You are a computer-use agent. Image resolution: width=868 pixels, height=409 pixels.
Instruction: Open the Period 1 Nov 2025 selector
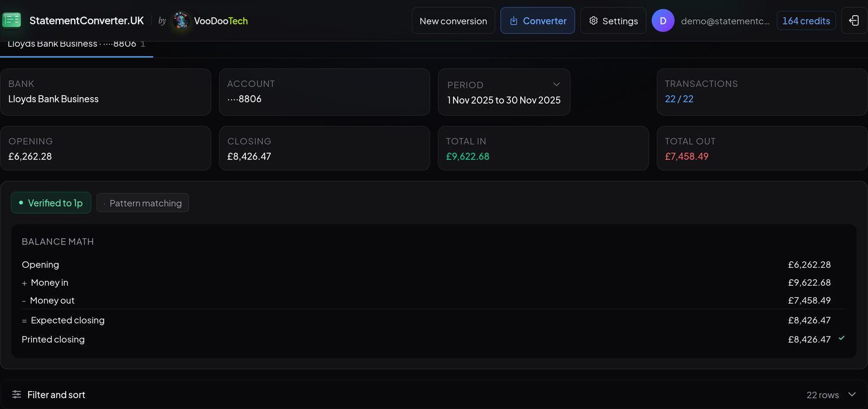(504, 92)
